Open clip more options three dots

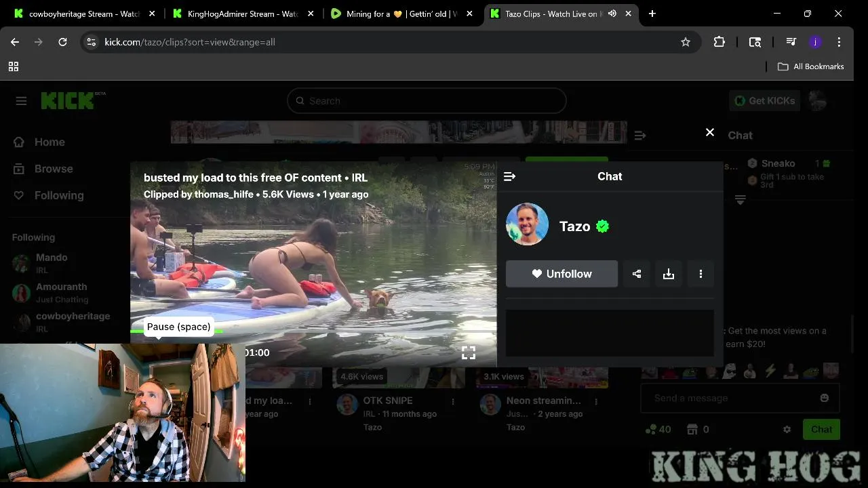coord(701,274)
